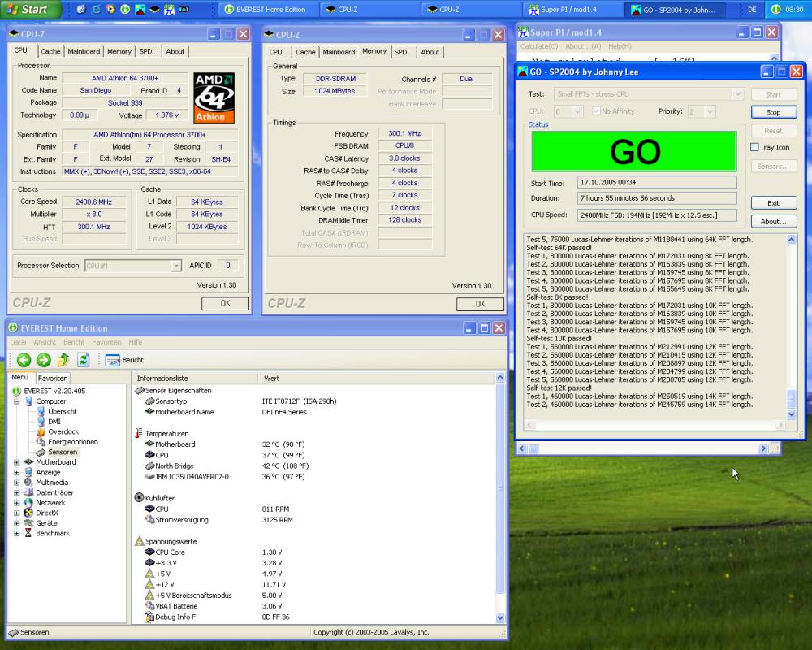Open the Priority dropdown in SP2004

(710, 111)
